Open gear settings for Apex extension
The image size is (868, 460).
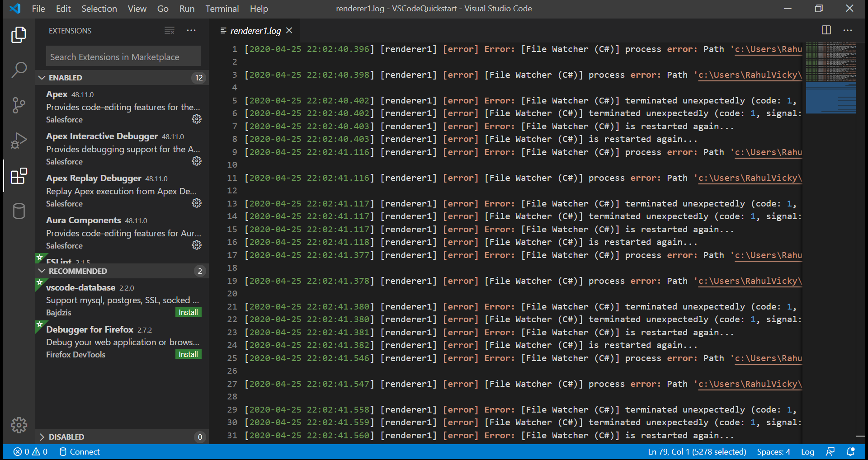tap(196, 119)
